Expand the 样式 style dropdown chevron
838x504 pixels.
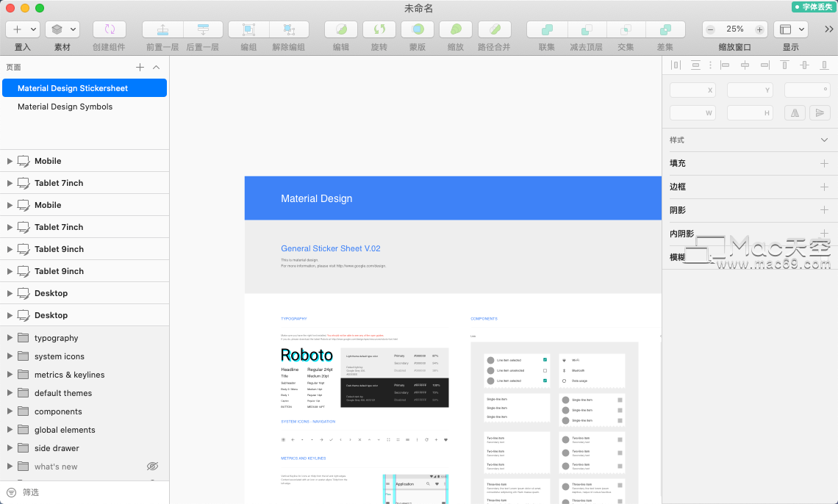pos(824,140)
